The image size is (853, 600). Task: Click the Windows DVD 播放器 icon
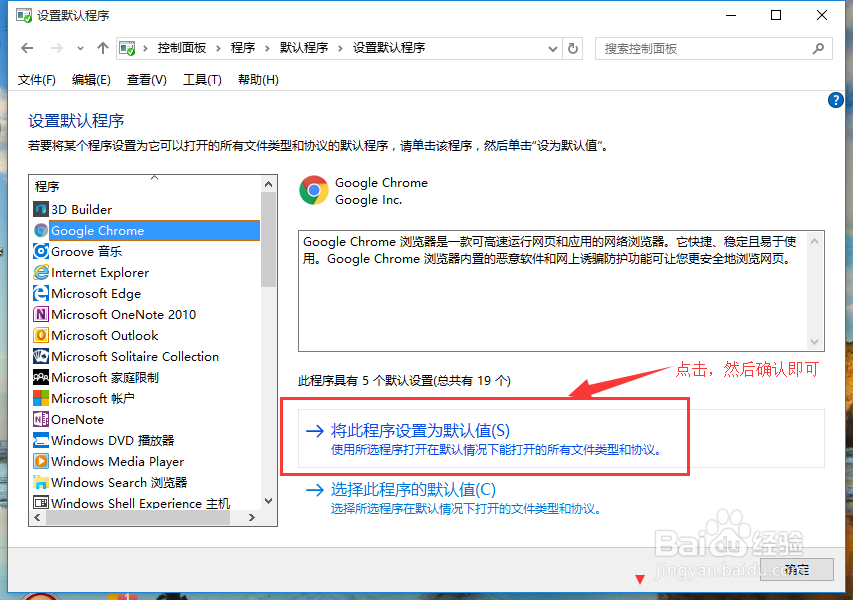tap(41, 440)
